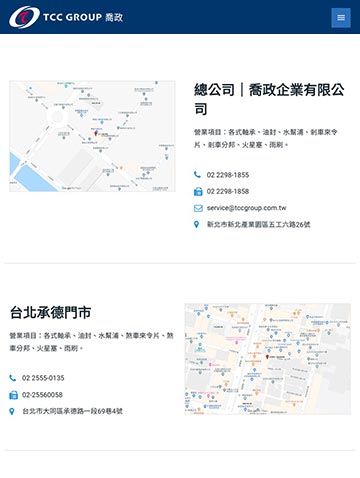
Task: Click envelope icon next to service email
Action: click(x=198, y=208)
